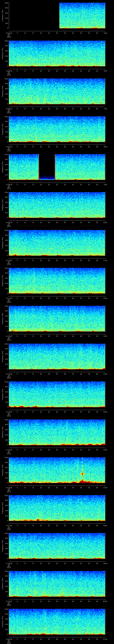Open the 14:09:00 spectrogram panel
The height and width of the screenshot is (644, 114).
(57, 205)
